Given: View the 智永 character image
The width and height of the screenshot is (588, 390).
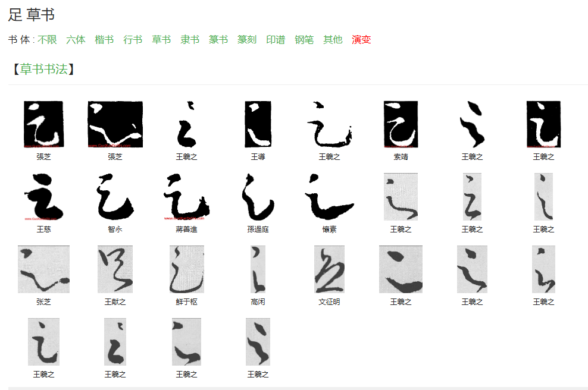Looking at the screenshot, I should (115, 196).
